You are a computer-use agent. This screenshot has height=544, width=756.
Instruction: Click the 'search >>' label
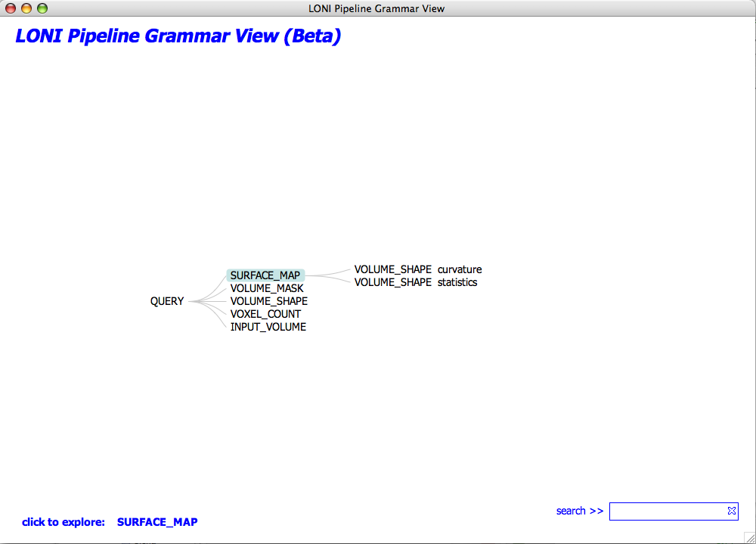coord(580,511)
